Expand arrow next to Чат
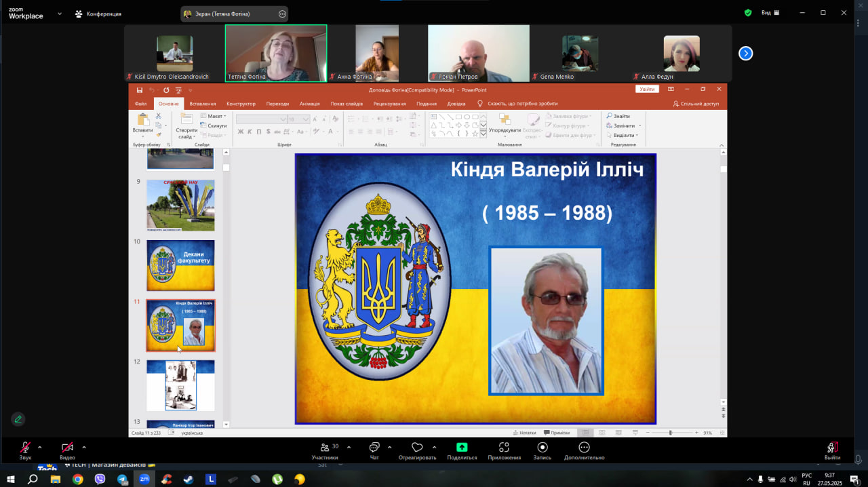Image resolution: width=868 pixels, height=487 pixels. 389,447
